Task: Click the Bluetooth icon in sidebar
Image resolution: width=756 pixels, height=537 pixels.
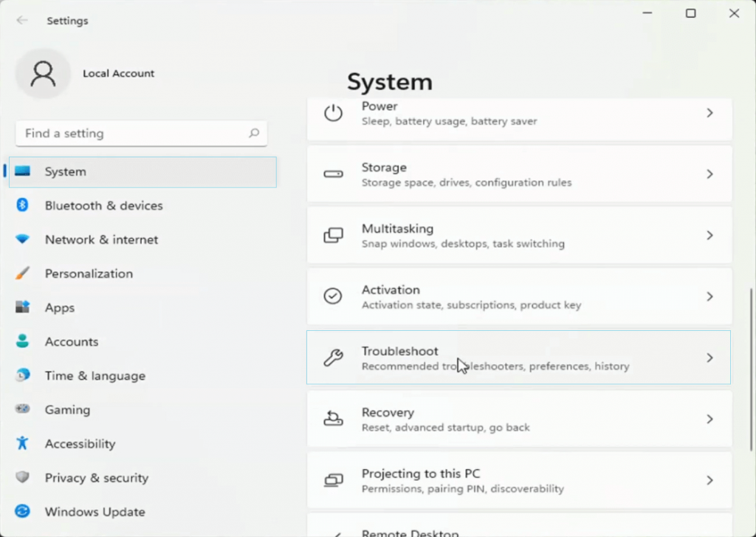Action: click(23, 205)
